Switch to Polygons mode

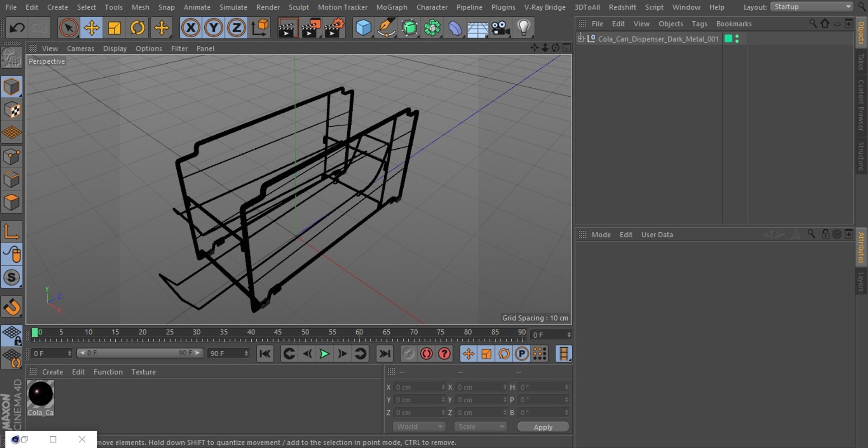[x=12, y=203]
